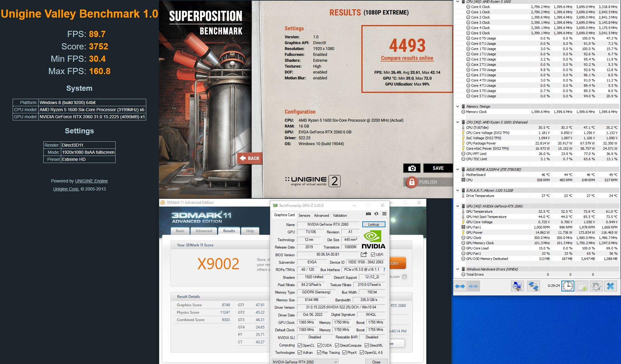Toggle the PhysX checkbox

click(x=344, y=353)
